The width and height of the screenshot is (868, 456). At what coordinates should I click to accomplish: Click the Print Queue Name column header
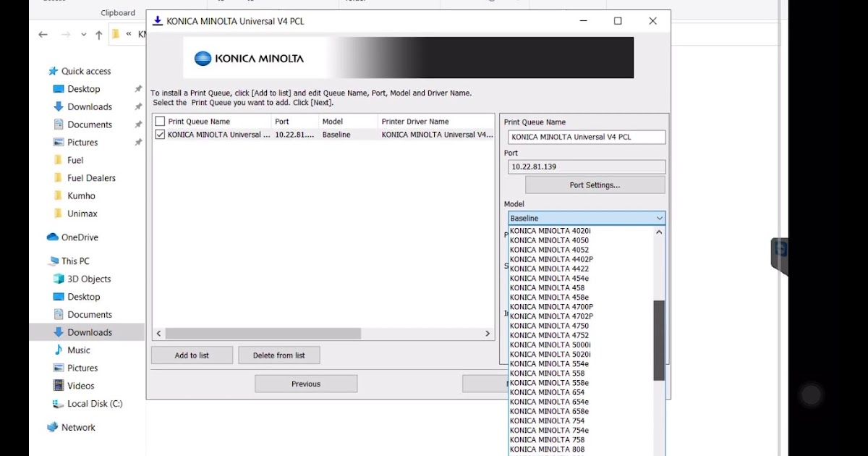coord(199,122)
